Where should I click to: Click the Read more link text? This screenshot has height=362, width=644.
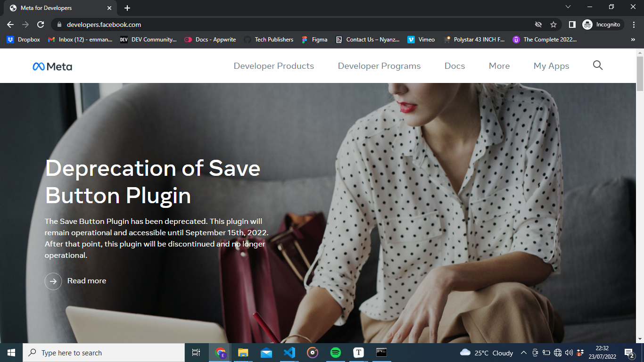[87, 281]
